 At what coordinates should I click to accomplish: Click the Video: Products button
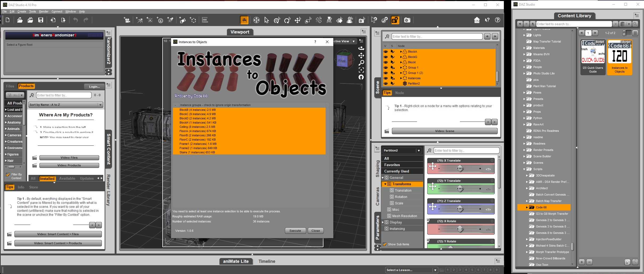tap(69, 165)
